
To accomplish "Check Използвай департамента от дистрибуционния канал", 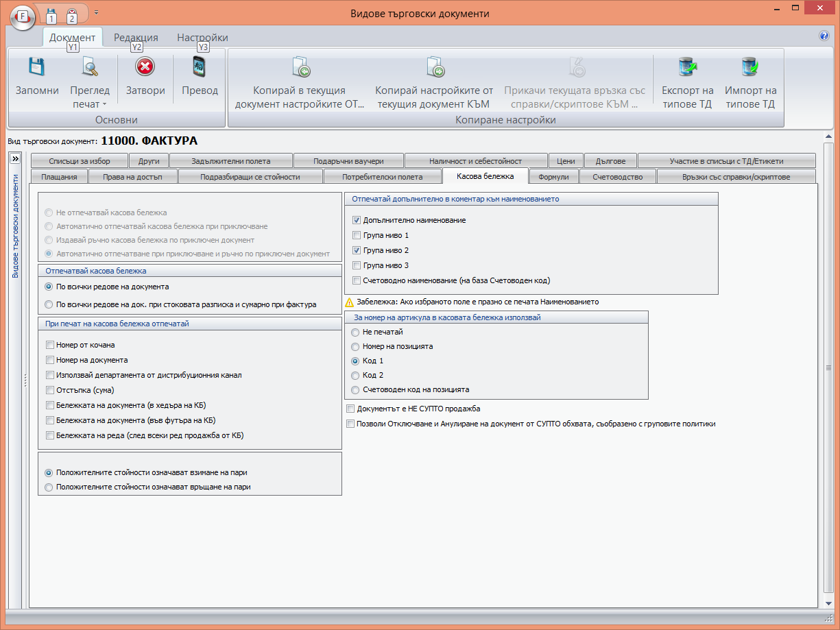I will pyautogui.click(x=50, y=375).
